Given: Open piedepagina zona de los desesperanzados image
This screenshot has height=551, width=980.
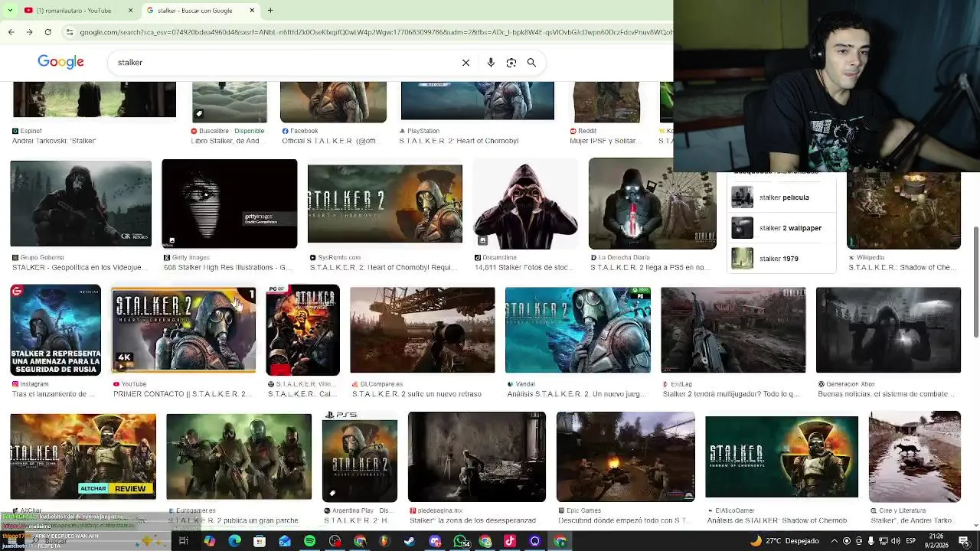Looking at the screenshot, I should pyautogui.click(x=476, y=457).
